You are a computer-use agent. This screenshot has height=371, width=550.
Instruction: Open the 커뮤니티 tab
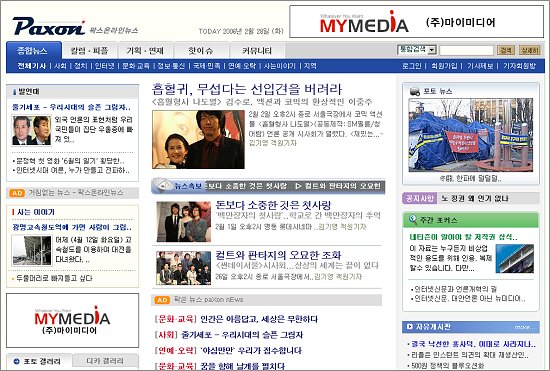click(257, 51)
